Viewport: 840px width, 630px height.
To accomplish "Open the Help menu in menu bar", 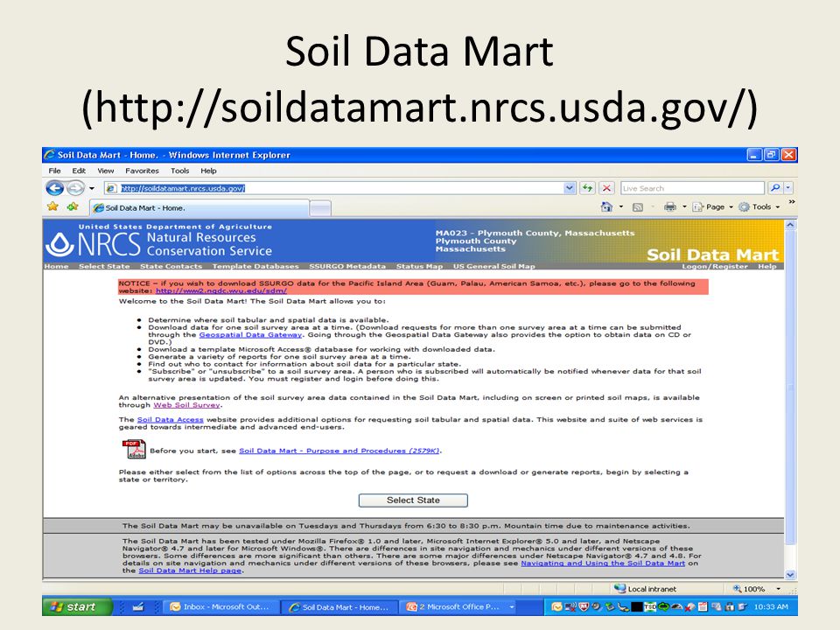I will tap(208, 171).
